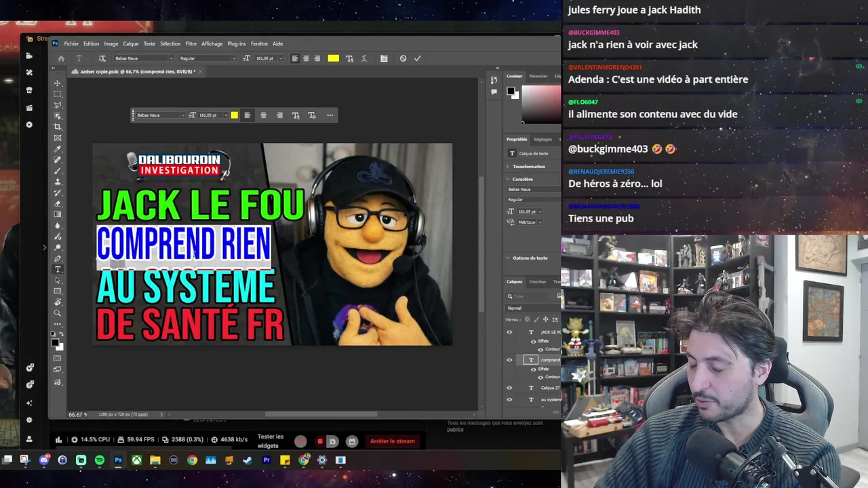The height and width of the screenshot is (488, 868).
Task: Click Arrêter le stream button
Action: pyautogui.click(x=393, y=441)
